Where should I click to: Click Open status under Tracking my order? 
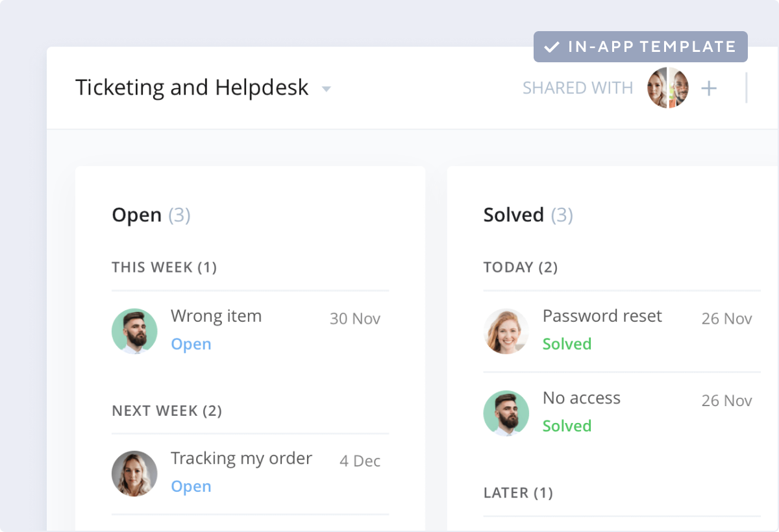coord(191,487)
